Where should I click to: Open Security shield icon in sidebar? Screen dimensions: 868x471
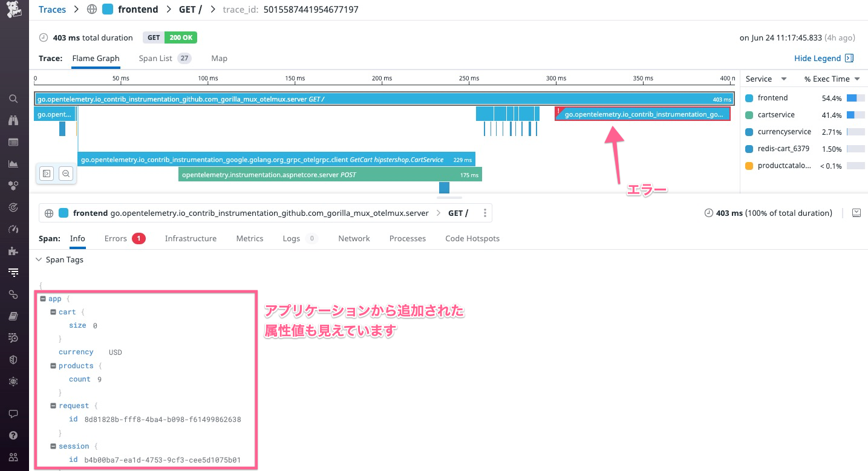click(x=13, y=360)
